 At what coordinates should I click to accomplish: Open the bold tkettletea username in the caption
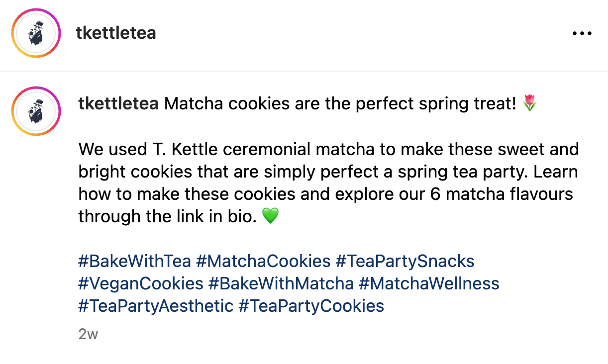coord(118,104)
